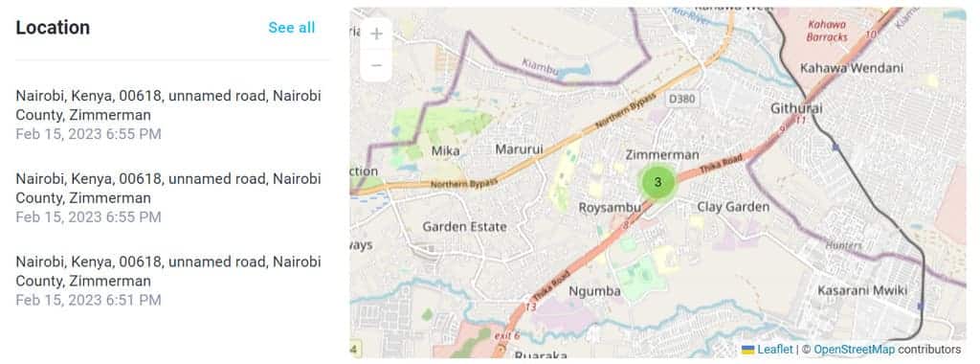Click the Garden Estate map label

(464, 227)
